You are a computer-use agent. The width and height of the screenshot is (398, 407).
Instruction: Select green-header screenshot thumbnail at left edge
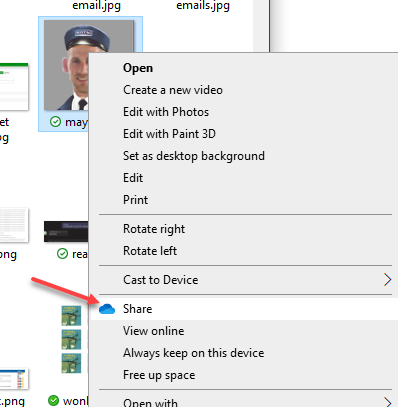point(14,87)
